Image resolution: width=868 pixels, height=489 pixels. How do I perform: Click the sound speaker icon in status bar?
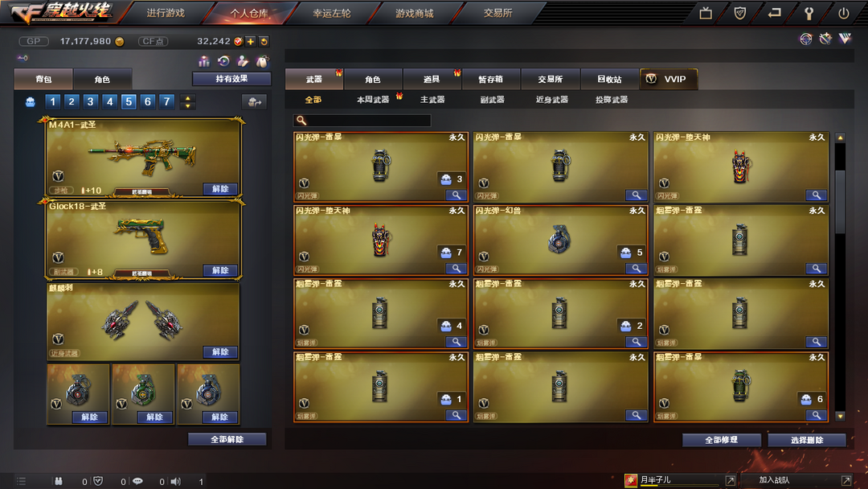[x=176, y=481]
